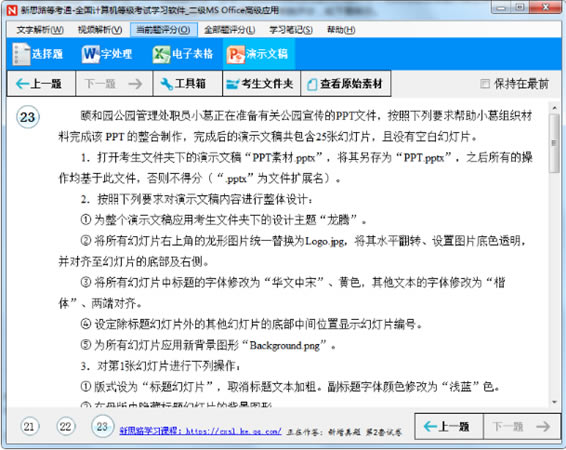Open the 视频解析(V) menu
Viewport: 566px width, 450px height.
click(x=100, y=30)
